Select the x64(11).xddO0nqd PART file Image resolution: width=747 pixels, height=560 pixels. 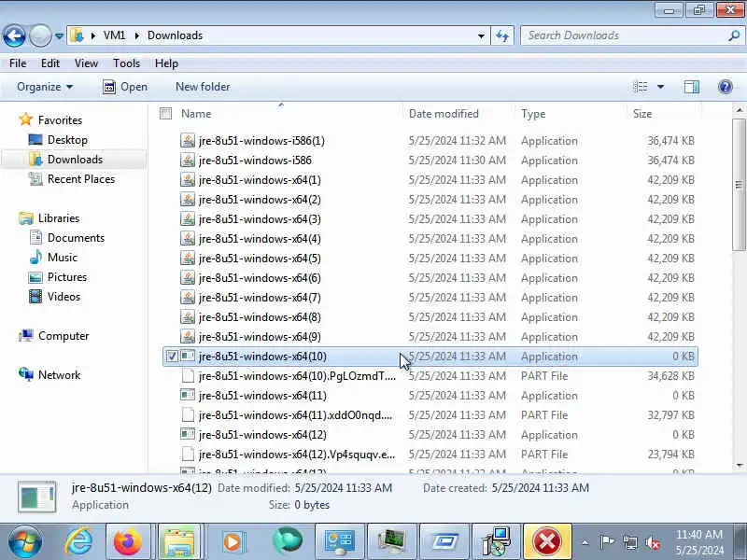(x=295, y=415)
